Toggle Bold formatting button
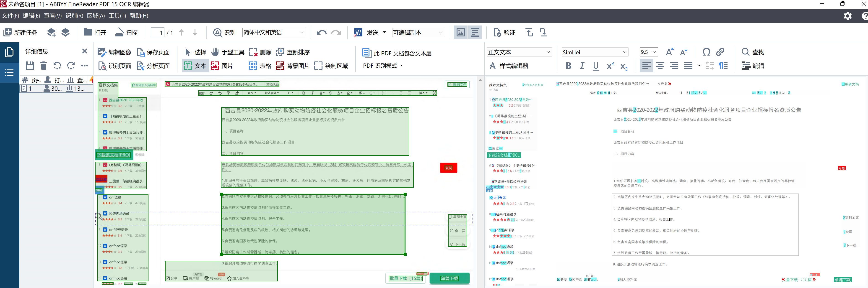 [569, 66]
